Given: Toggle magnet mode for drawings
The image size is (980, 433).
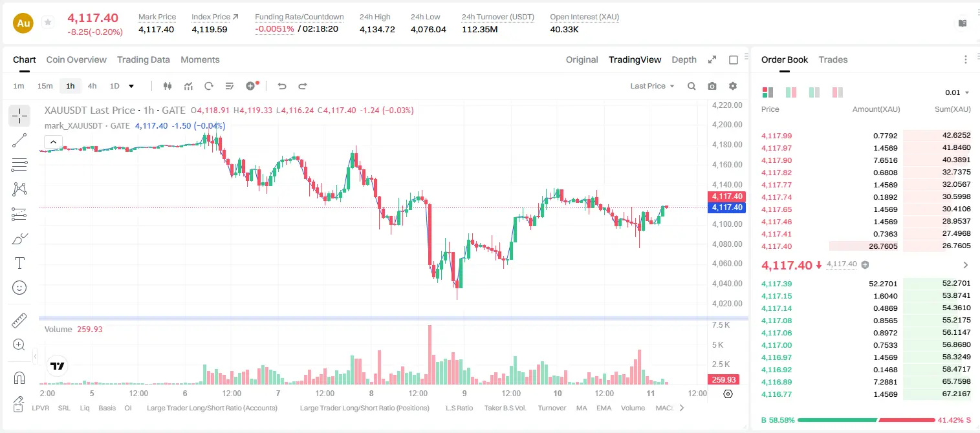Looking at the screenshot, I should coord(19,378).
